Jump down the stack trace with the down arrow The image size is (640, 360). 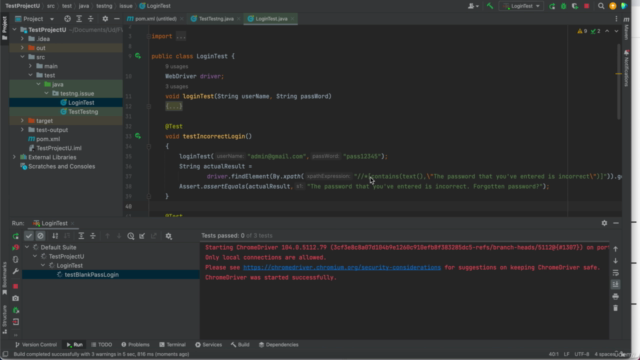coord(616,261)
